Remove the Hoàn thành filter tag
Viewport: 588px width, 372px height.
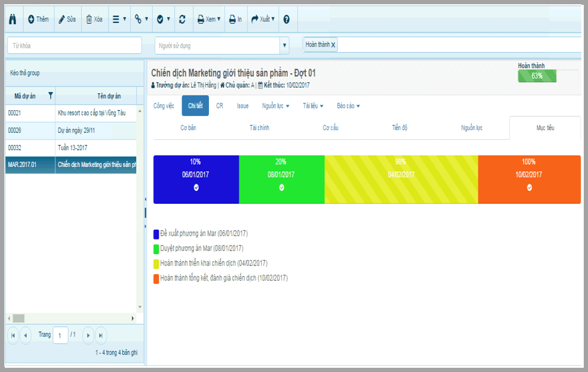(x=333, y=45)
